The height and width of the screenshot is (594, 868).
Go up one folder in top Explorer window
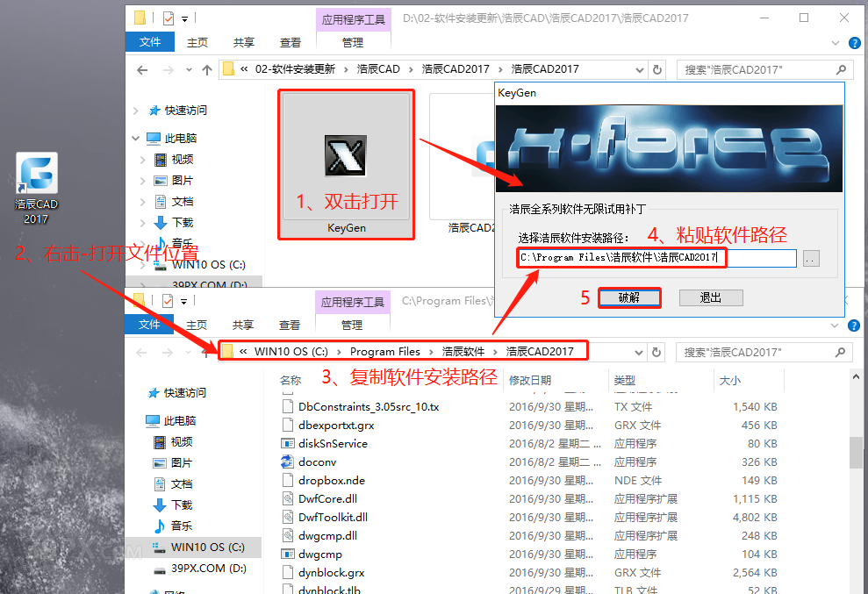coord(207,69)
